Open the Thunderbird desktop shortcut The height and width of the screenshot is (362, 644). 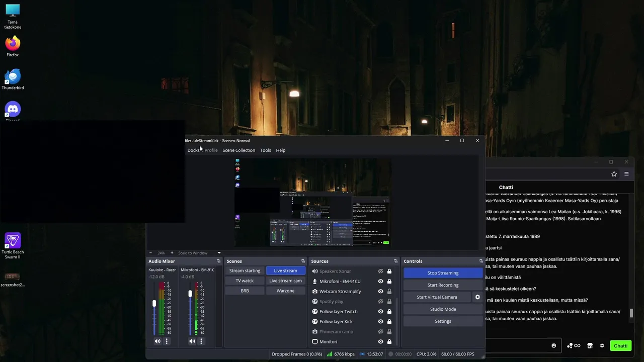click(13, 79)
